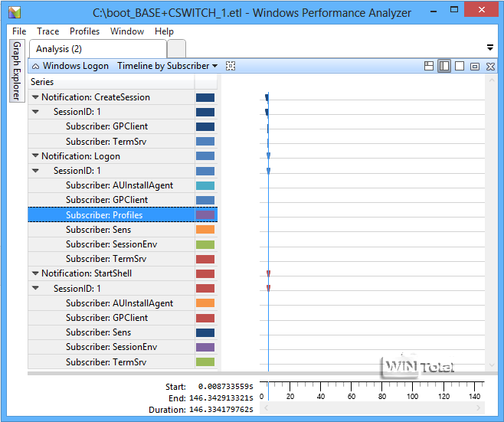Open the Profiles menu

[x=84, y=31]
